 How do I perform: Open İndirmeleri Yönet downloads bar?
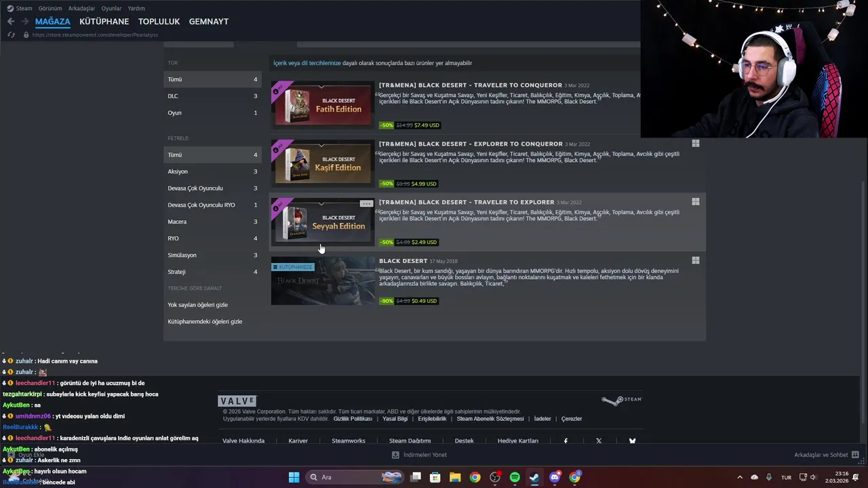[419, 455]
